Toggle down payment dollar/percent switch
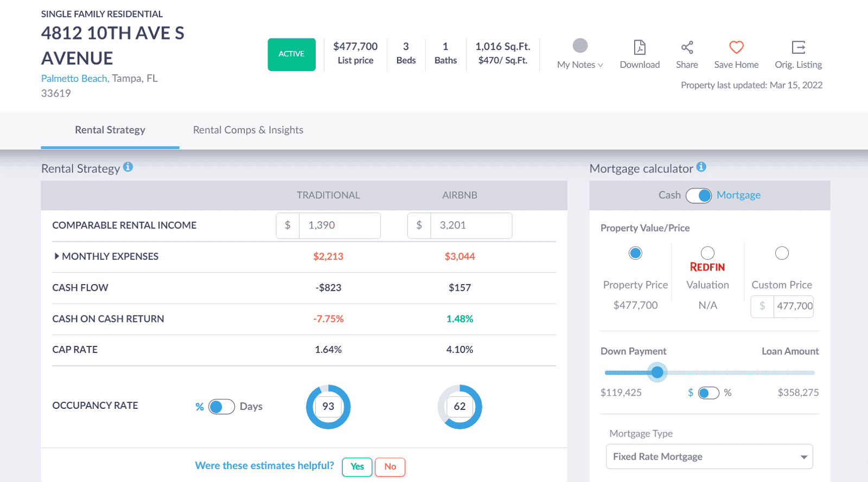Image resolution: width=868 pixels, height=482 pixels. [x=709, y=393]
